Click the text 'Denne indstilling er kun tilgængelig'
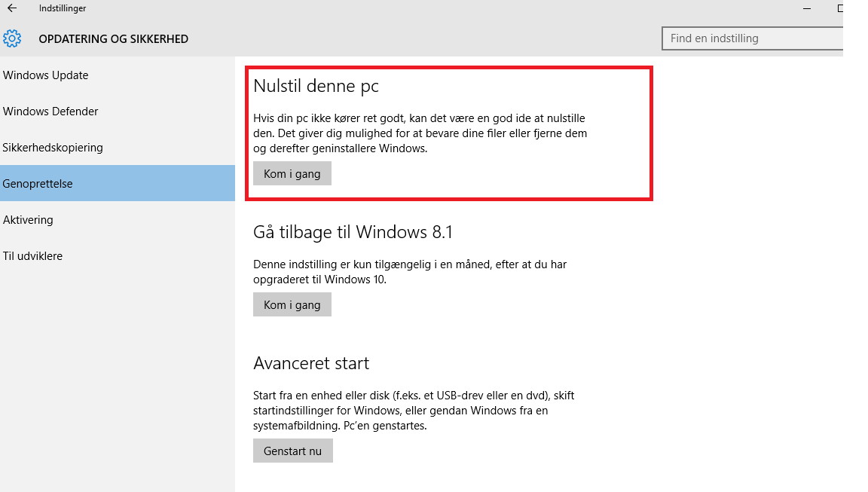The height and width of the screenshot is (492, 868). [410, 272]
